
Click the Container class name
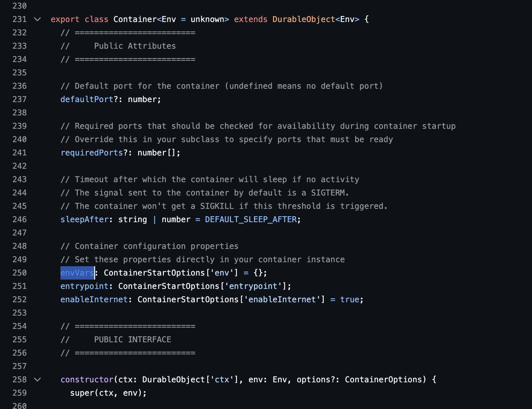pos(135,19)
